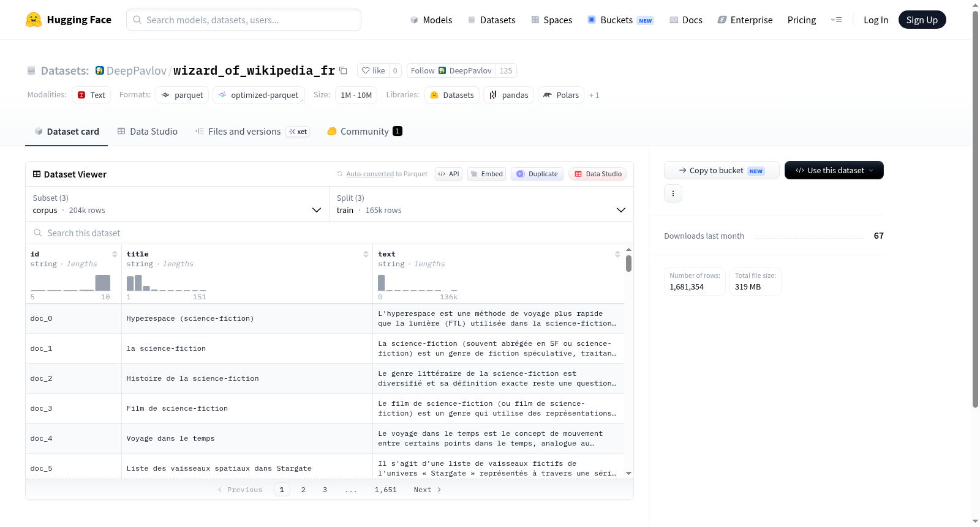The image size is (980, 527).
Task: Click the like count 0
Action: point(395,71)
